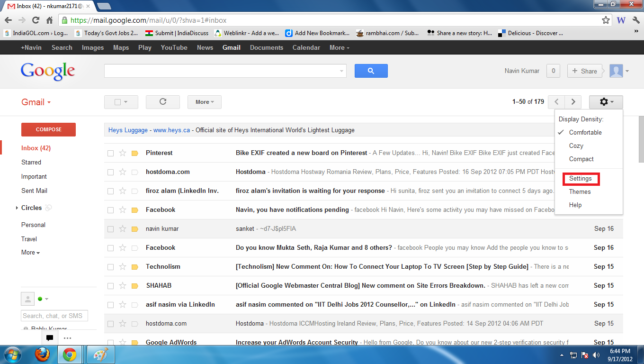
Task: Go to the older messages arrow
Action: click(x=573, y=102)
